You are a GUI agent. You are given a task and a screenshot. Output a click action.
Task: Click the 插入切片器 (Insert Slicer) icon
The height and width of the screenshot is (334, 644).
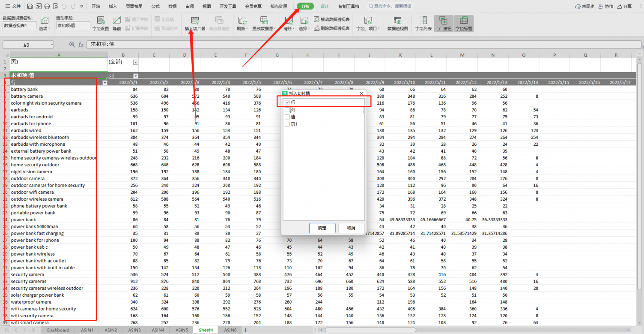click(195, 21)
